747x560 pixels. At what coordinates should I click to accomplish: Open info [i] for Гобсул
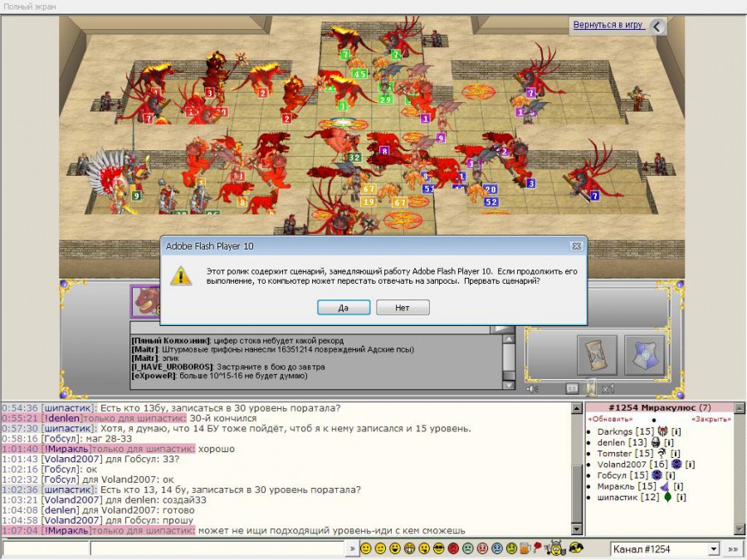click(670, 475)
